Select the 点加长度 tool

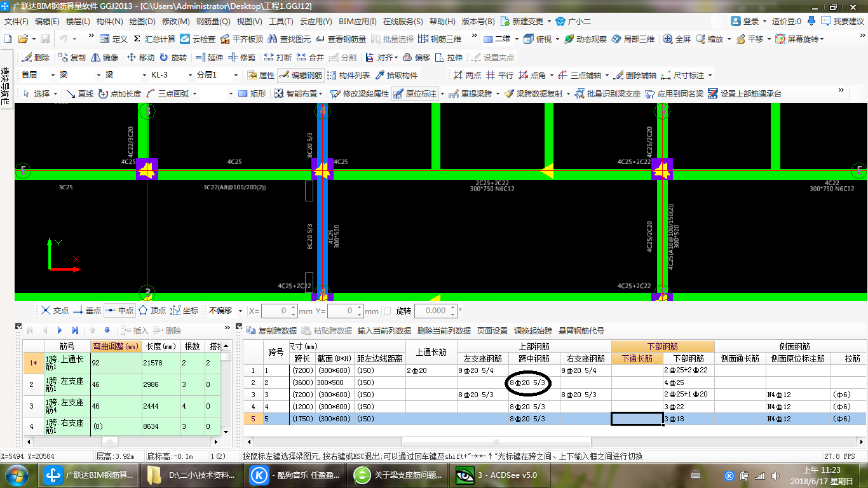(x=119, y=93)
